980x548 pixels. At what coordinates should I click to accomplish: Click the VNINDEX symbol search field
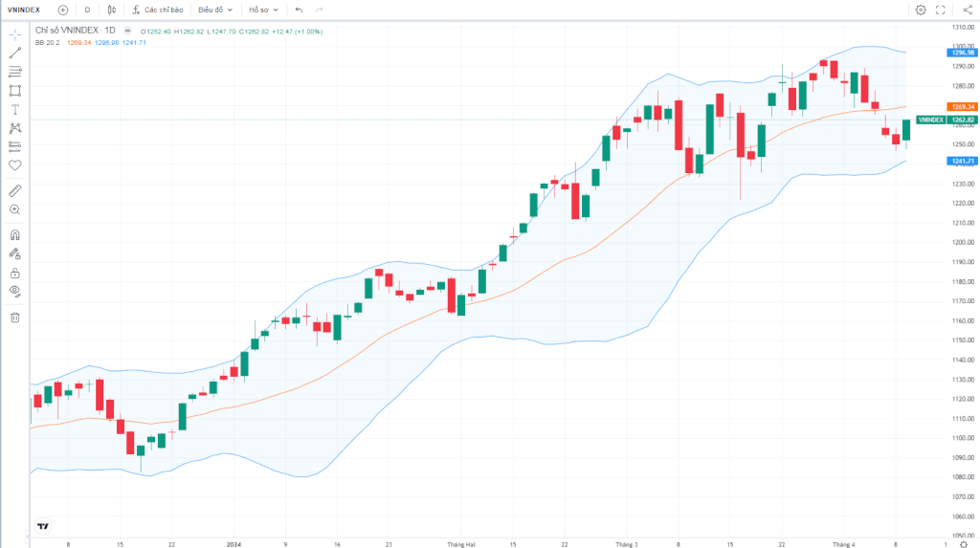point(24,10)
